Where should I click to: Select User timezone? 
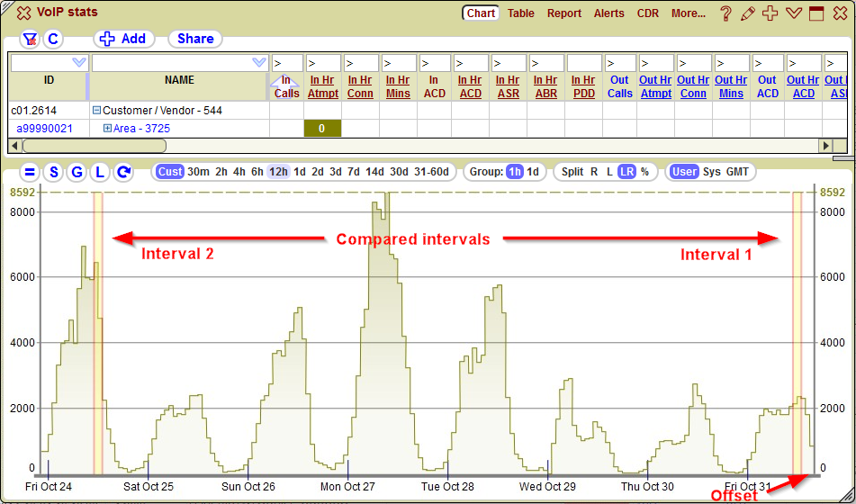(x=685, y=172)
